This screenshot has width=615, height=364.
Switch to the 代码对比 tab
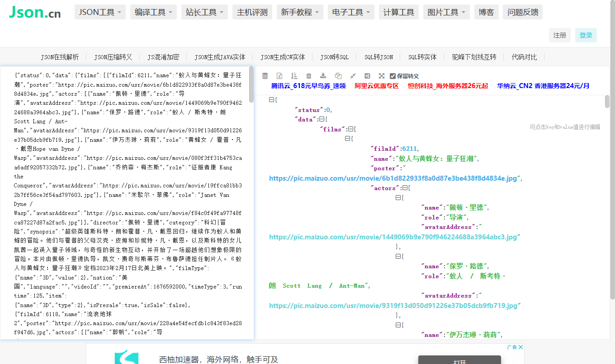(524, 57)
